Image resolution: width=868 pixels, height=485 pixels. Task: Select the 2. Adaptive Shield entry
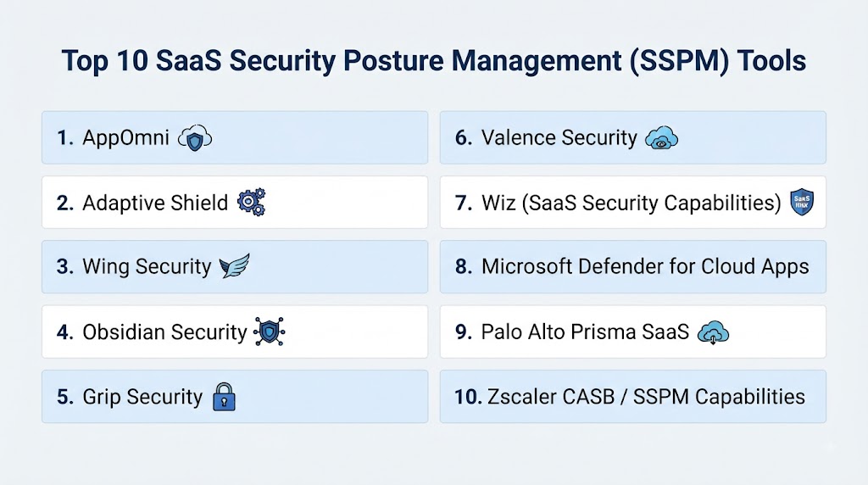point(235,202)
